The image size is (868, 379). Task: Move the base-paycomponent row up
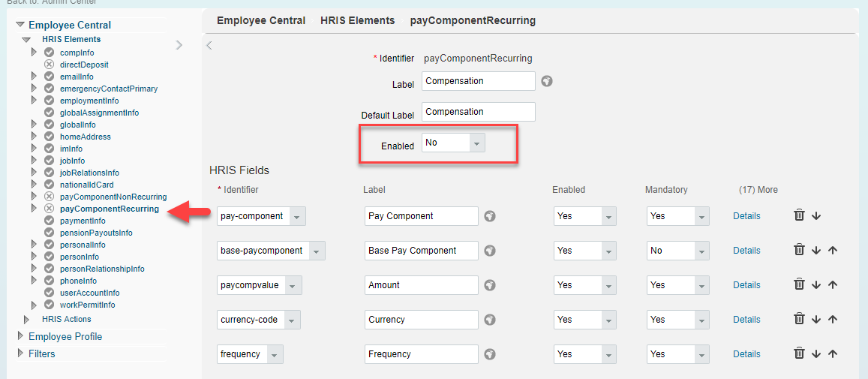832,251
